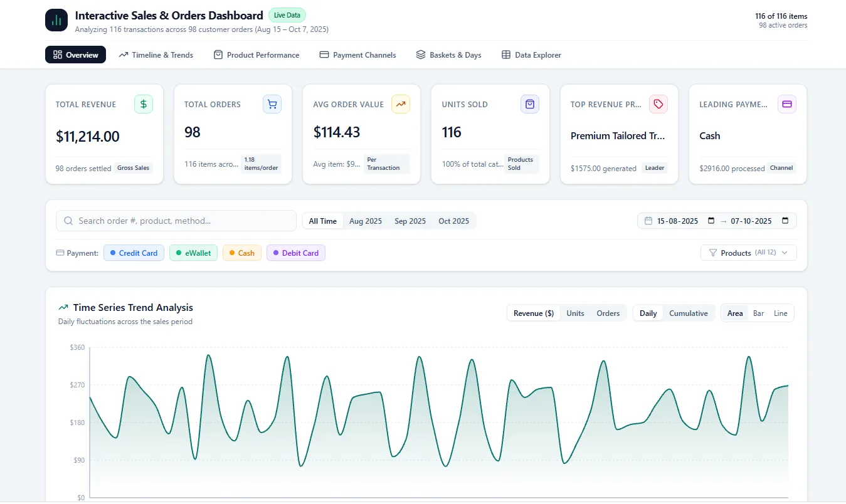
Task: Click the green dollar sign icon in Total Revenue
Action: pos(144,104)
